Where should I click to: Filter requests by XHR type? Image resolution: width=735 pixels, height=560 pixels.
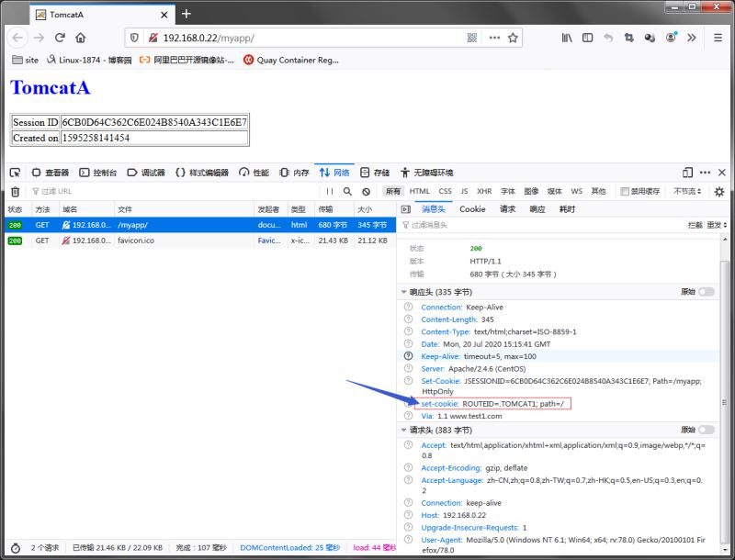tap(484, 192)
